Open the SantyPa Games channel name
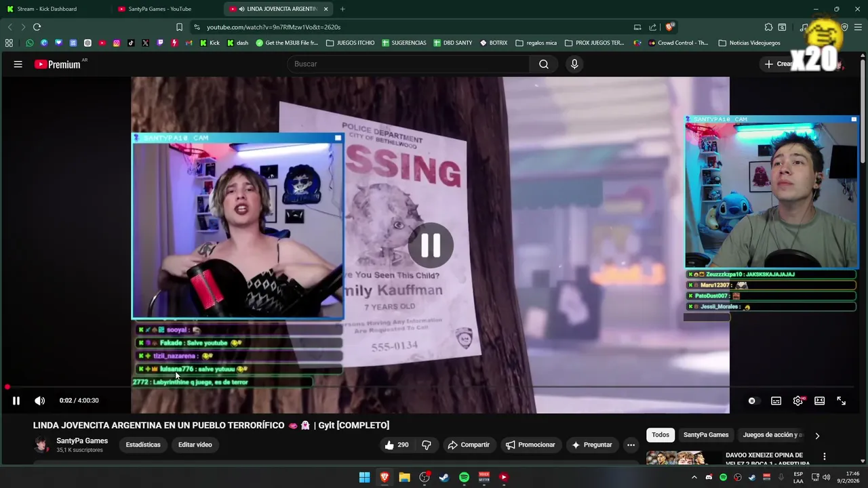This screenshot has width=868, height=488. coord(82,441)
